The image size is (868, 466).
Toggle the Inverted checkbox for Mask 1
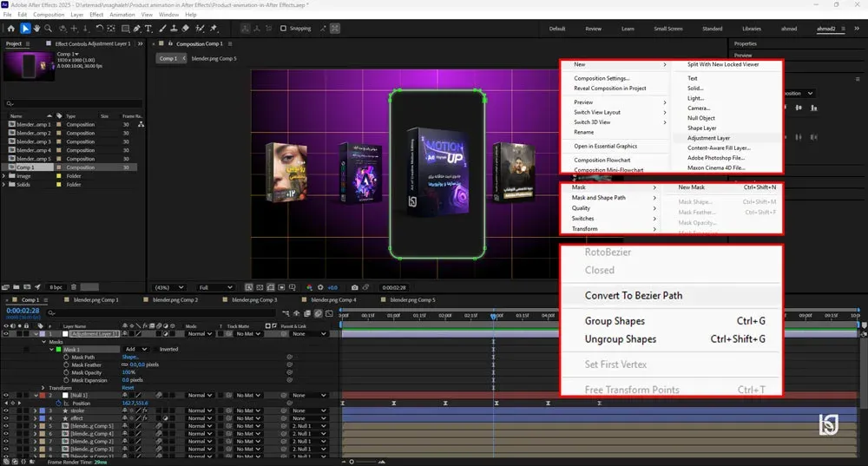(x=156, y=349)
